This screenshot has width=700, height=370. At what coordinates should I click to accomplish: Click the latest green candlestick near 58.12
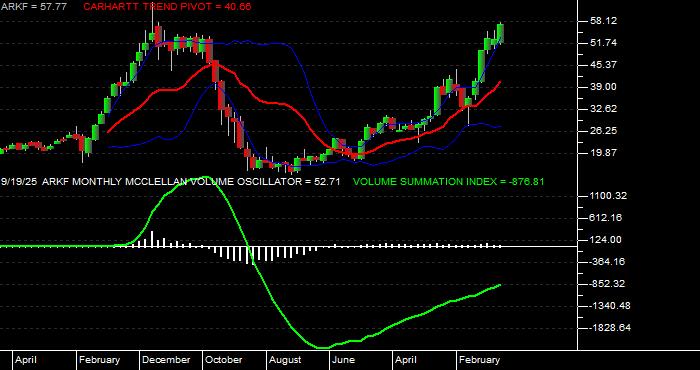(500, 33)
